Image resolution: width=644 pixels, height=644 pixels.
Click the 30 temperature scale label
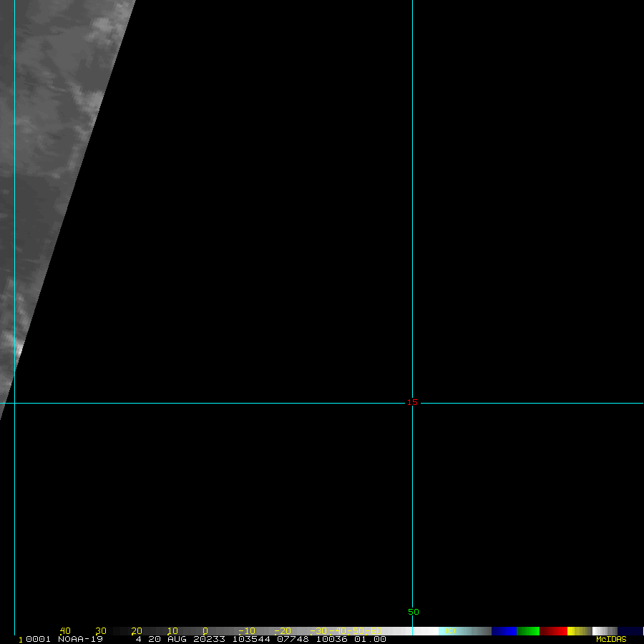(101, 631)
